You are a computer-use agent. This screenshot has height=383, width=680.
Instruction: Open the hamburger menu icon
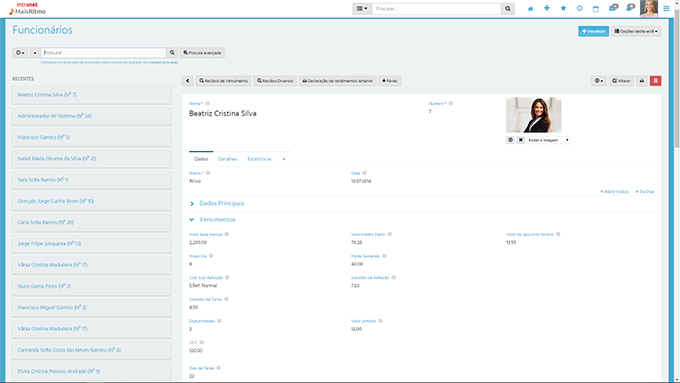[666, 9]
